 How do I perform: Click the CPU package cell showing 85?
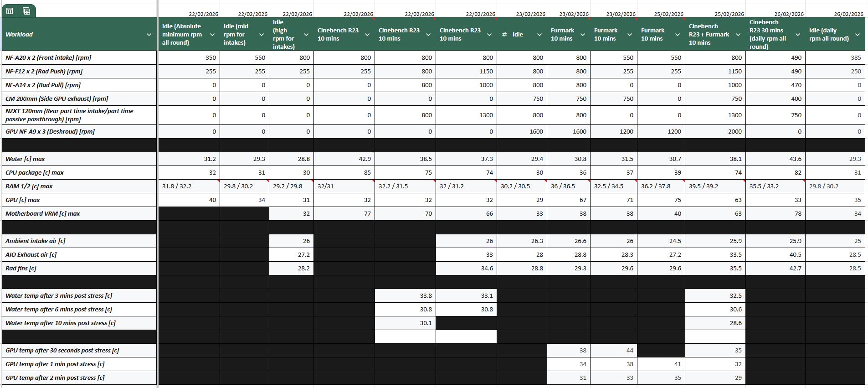tap(344, 173)
